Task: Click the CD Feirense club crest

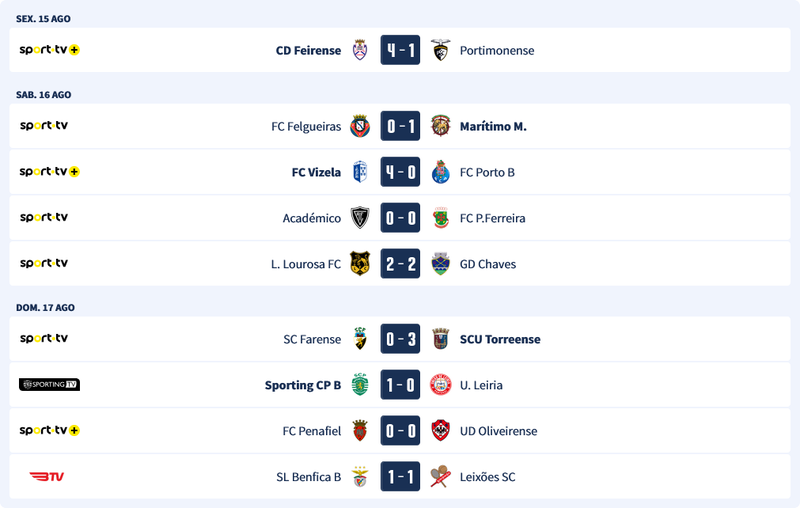Action: [x=360, y=50]
